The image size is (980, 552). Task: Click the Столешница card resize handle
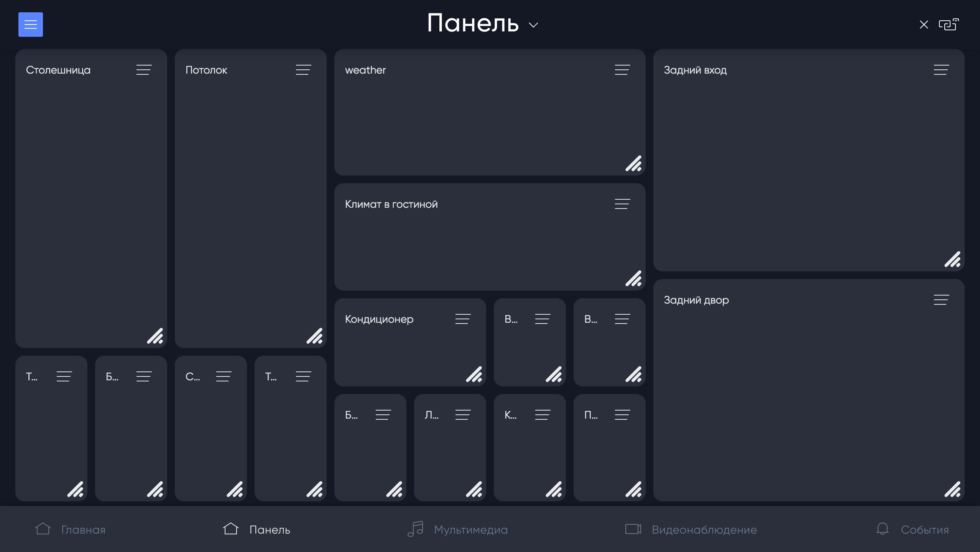click(155, 336)
